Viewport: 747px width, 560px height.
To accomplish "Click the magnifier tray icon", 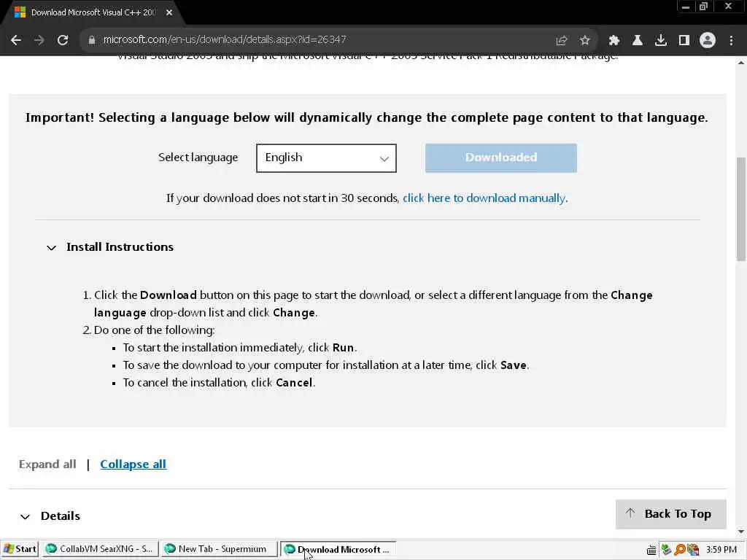I will point(680,550).
